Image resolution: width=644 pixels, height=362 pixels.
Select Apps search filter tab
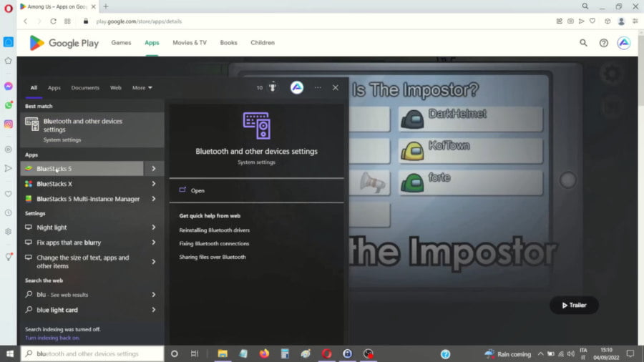click(x=54, y=87)
